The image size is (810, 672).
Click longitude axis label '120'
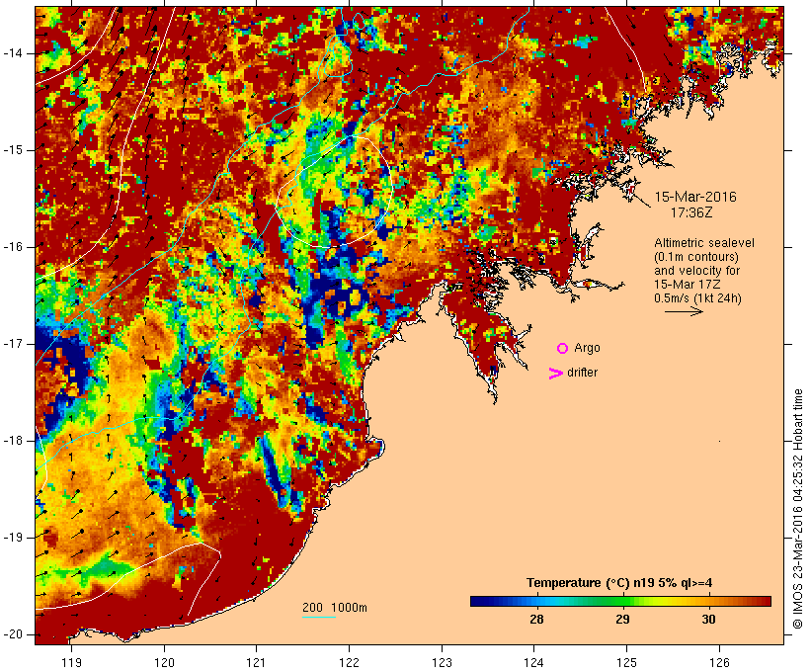point(164,662)
